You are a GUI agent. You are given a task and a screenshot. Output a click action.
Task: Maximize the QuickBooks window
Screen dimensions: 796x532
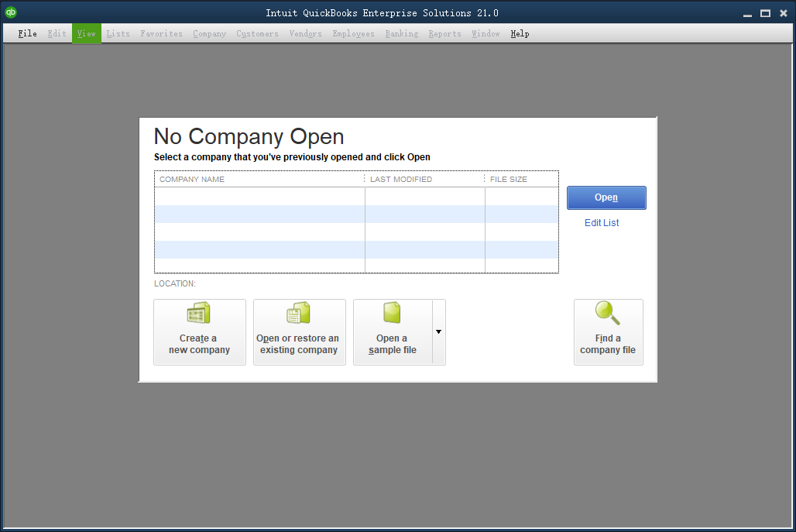click(765, 13)
